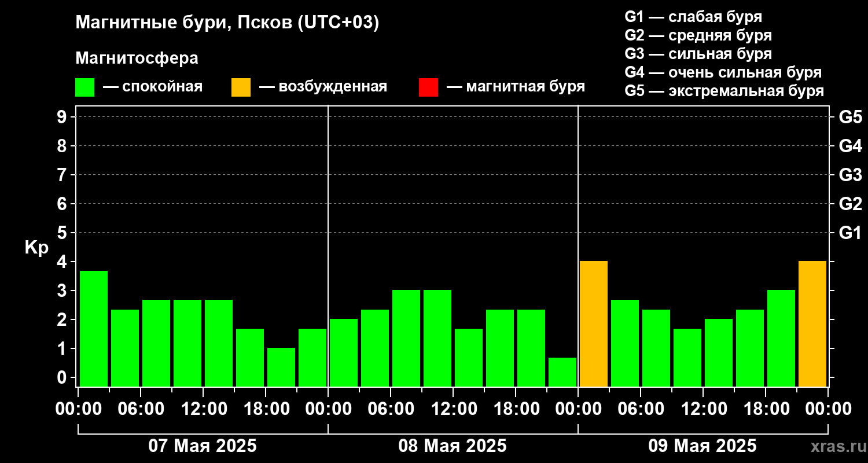Click the green bar for 07 Мая 03:00–06:00
Viewport: 868px width, 463px height.
tap(125, 348)
